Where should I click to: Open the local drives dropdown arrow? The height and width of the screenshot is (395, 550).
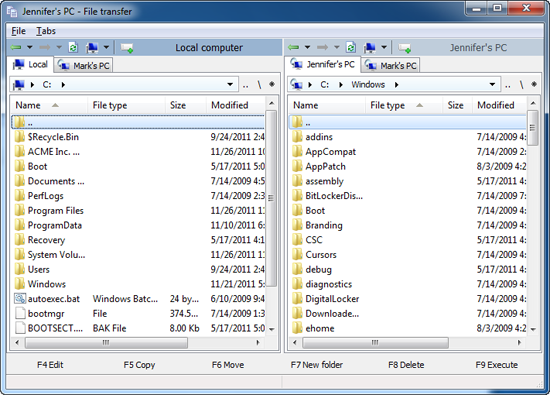pyautogui.click(x=106, y=47)
